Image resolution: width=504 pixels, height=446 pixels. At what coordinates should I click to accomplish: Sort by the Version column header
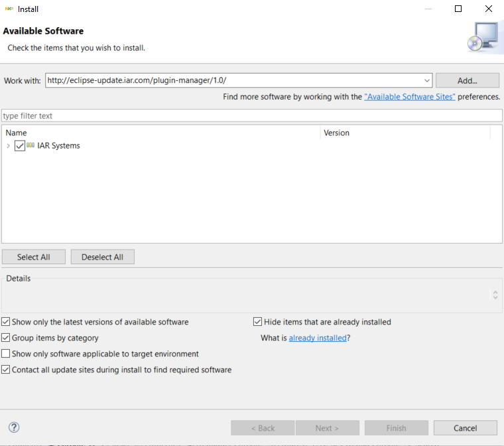pyautogui.click(x=405, y=133)
